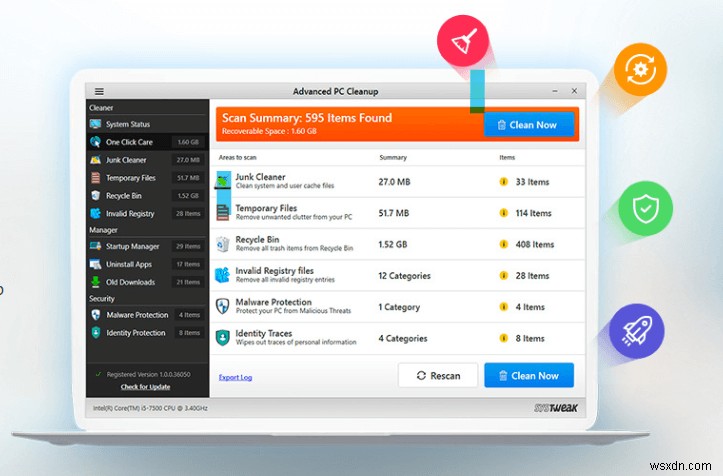Click Registered Version text in sidebar

148,375
